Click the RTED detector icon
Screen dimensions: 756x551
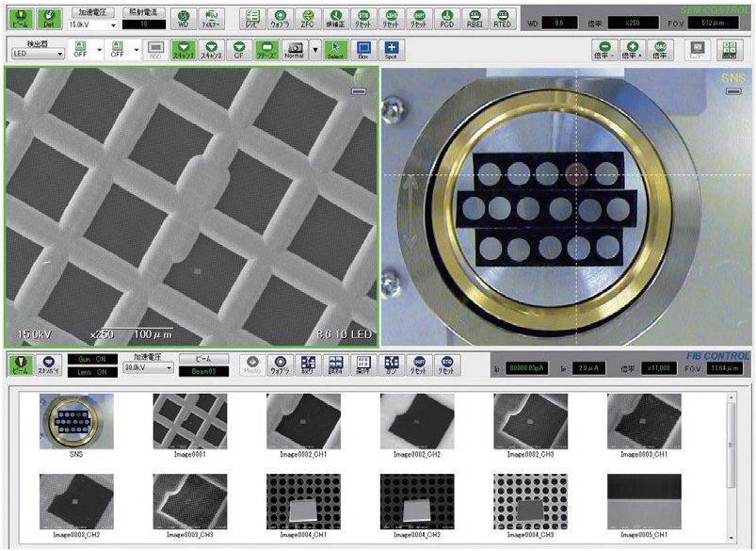pyautogui.click(x=502, y=19)
